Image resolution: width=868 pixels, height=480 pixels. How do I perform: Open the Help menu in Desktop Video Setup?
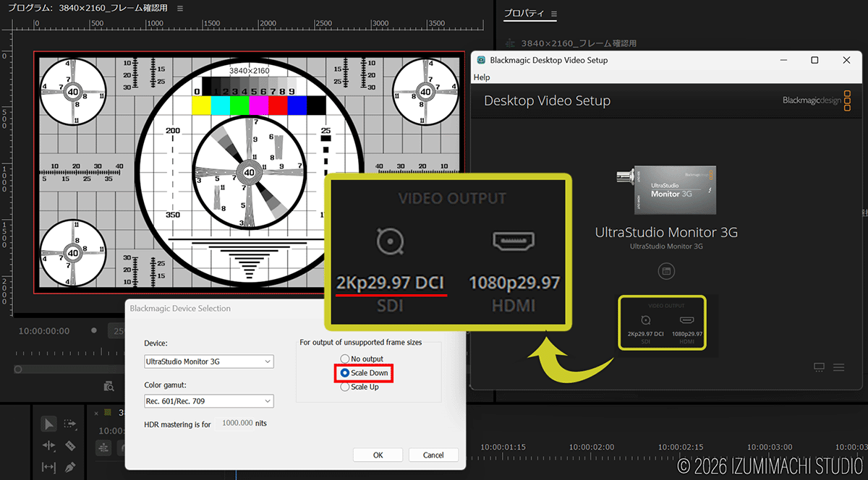coord(482,77)
